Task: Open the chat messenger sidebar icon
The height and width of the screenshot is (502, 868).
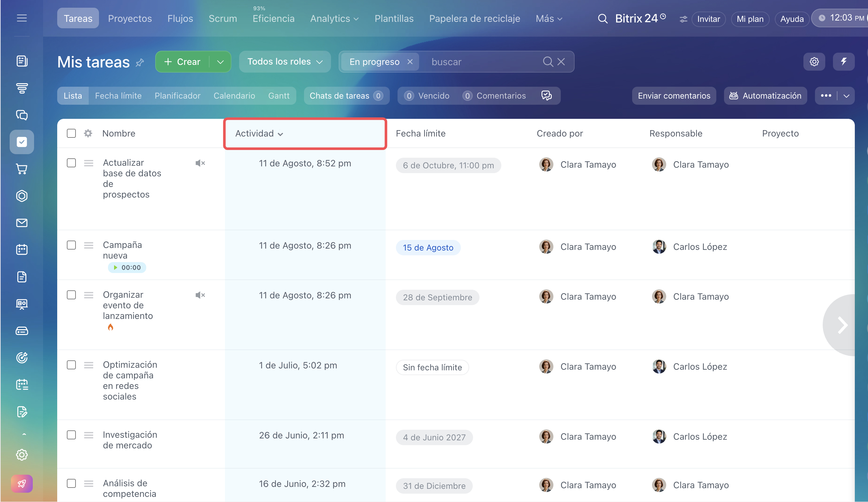Action: 22,115
